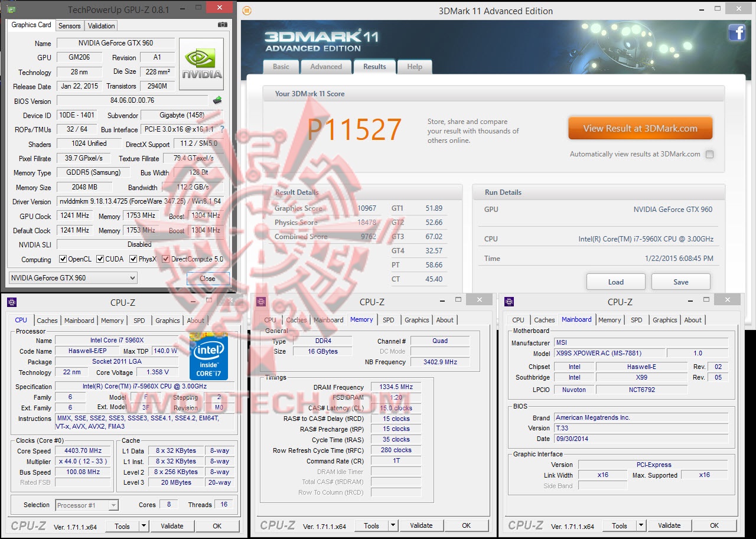Screen dimensions: 756x539
Task: Click OK in CPU-Z Memory window
Action: click(x=467, y=525)
